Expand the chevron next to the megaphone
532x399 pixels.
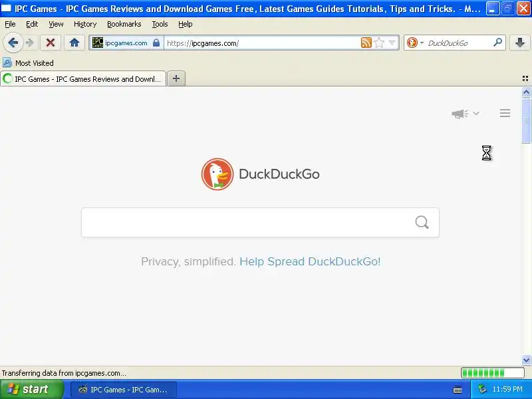point(476,113)
